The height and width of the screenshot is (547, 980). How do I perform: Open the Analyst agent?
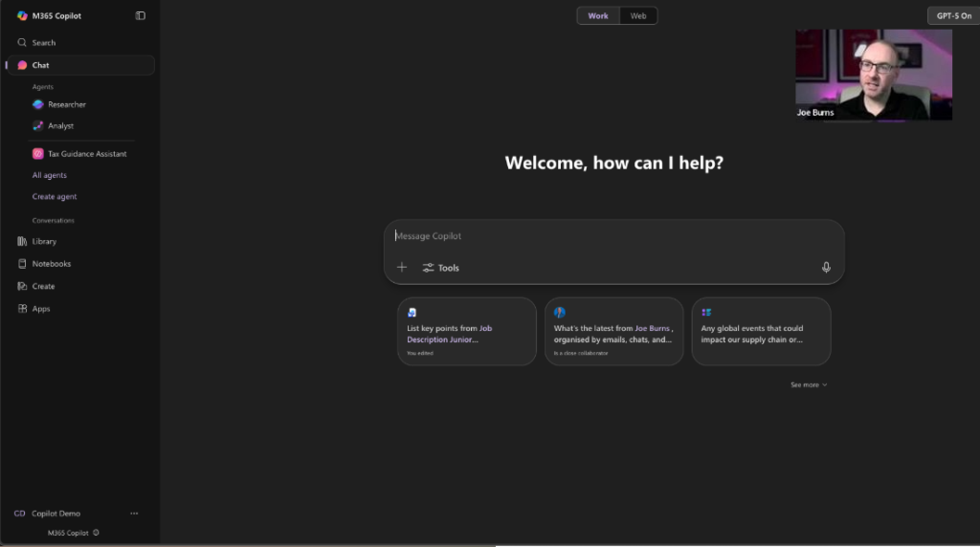pyautogui.click(x=54, y=125)
